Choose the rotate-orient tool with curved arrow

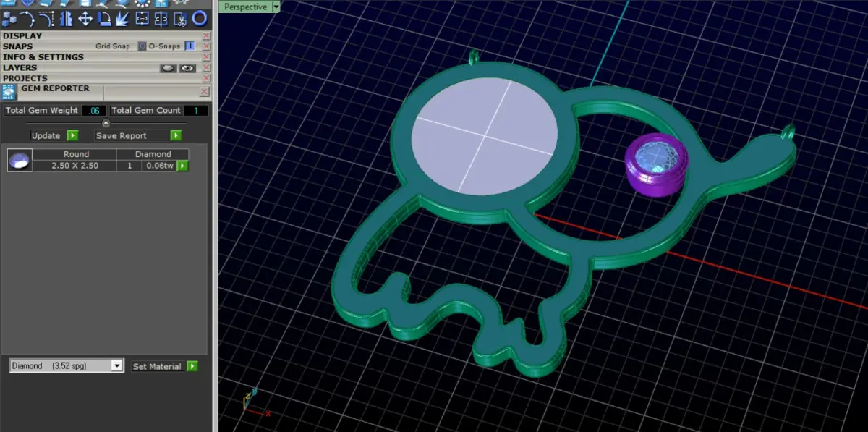click(x=104, y=19)
